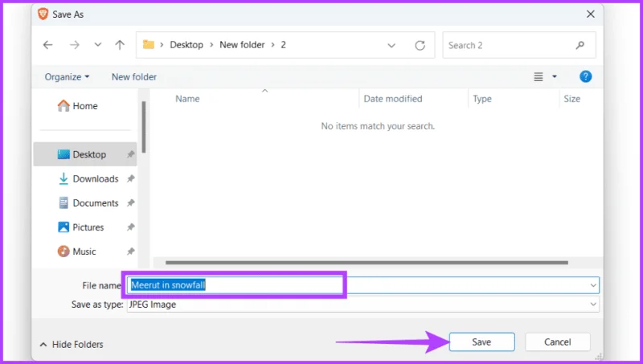
Task: Open the Help question mark button
Action: point(586,76)
